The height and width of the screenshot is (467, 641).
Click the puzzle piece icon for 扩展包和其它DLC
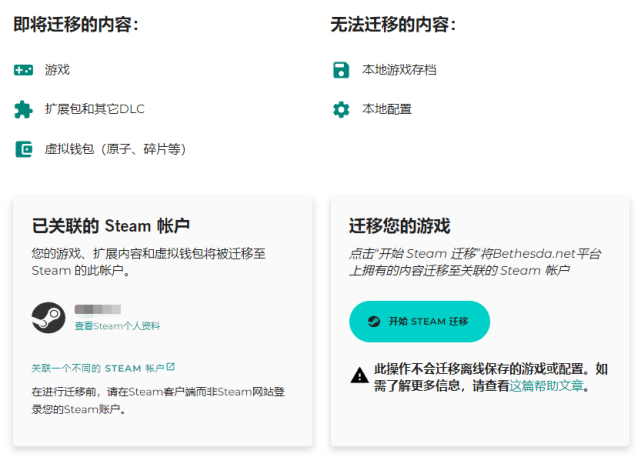(23, 110)
